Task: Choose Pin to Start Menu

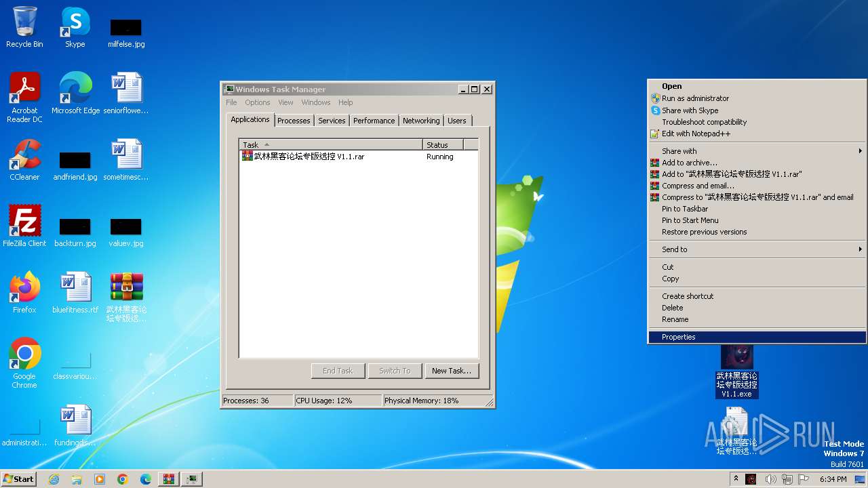Action: coord(757,220)
